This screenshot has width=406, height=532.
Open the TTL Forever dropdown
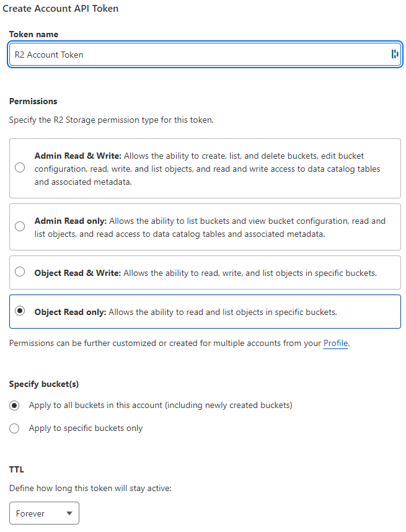tap(44, 513)
